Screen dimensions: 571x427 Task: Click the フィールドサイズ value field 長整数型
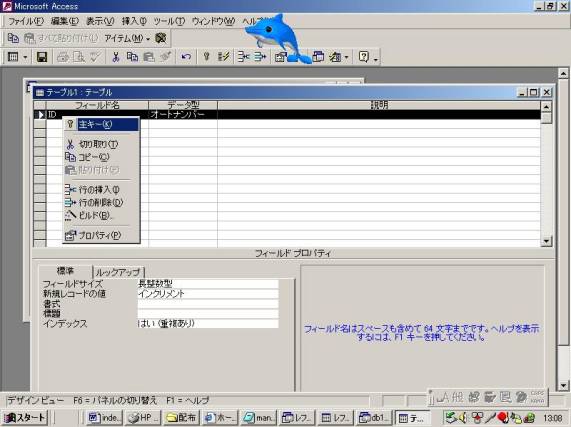click(208, 284)
